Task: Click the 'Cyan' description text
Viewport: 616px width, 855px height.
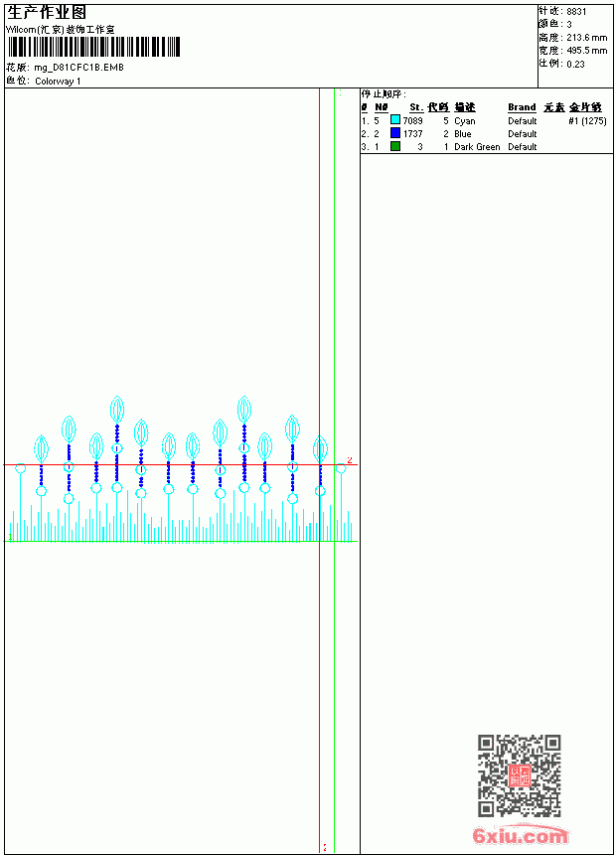Action: click(464, 121)
